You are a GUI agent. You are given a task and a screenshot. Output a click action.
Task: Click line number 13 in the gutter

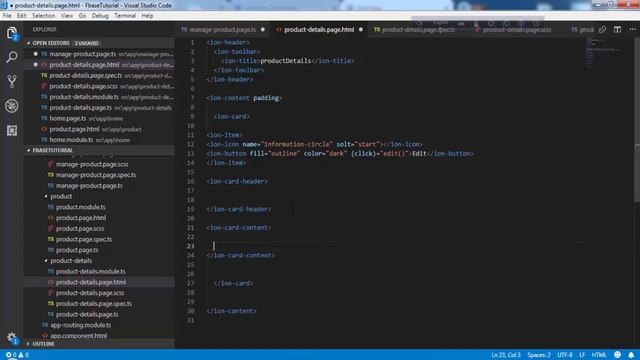pos(191,153)
